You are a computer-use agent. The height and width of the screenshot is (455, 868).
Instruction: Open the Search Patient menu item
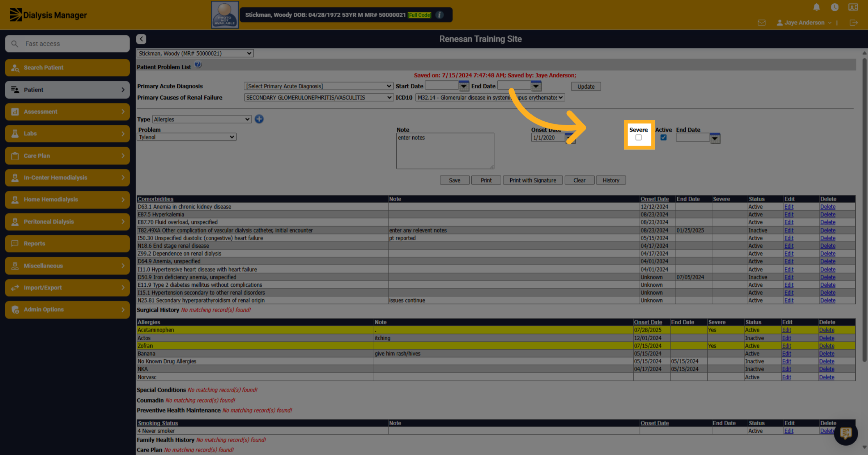pos(67,68)
